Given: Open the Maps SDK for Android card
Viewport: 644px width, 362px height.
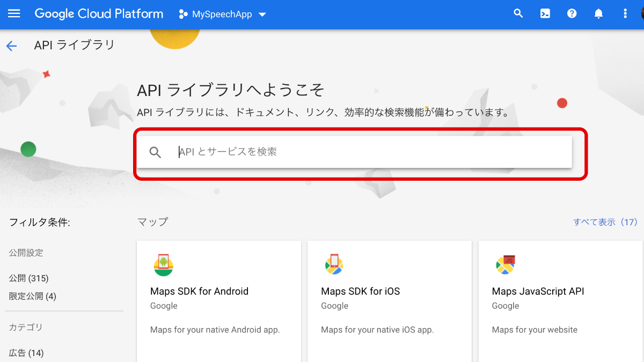Looking at the screenshot, I should click(219, 301).
